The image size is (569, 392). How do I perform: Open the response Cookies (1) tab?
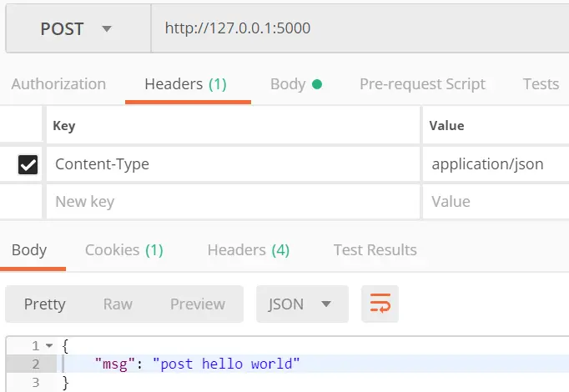pyautogui.click(x=124, y=250)
